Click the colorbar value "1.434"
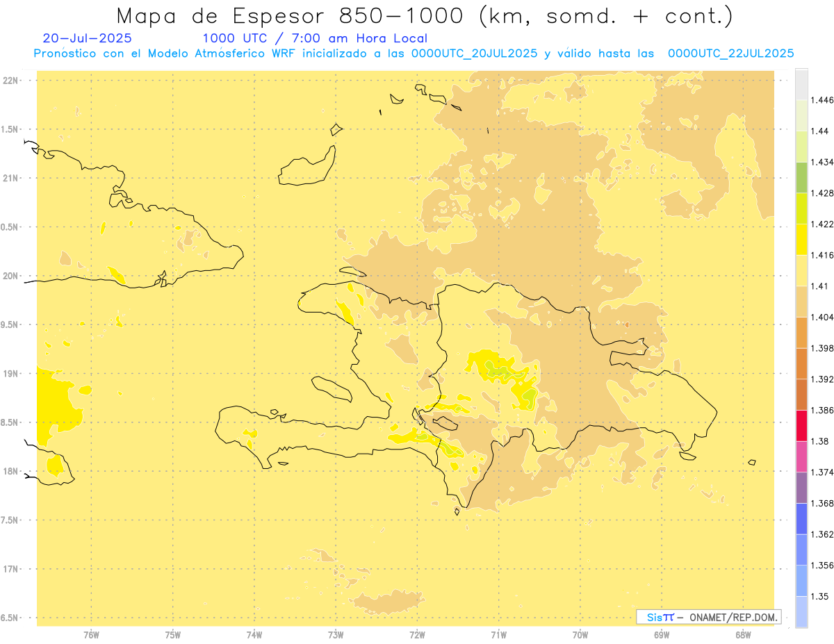The image size is (834, 644). click(823, 162)
